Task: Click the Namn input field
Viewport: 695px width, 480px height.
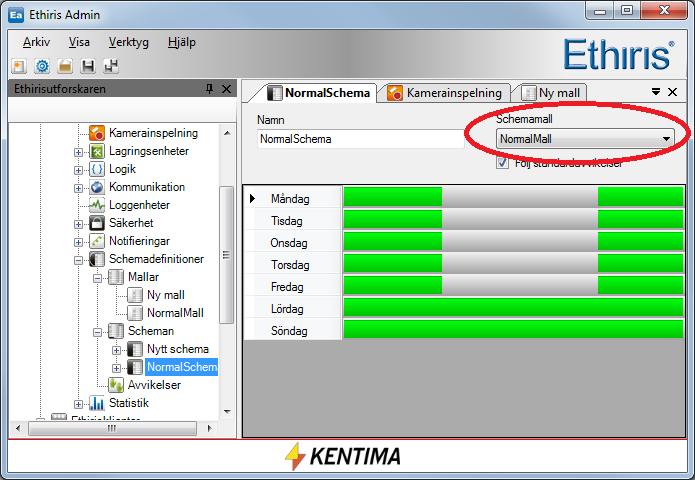Action: tap(360, 139)
